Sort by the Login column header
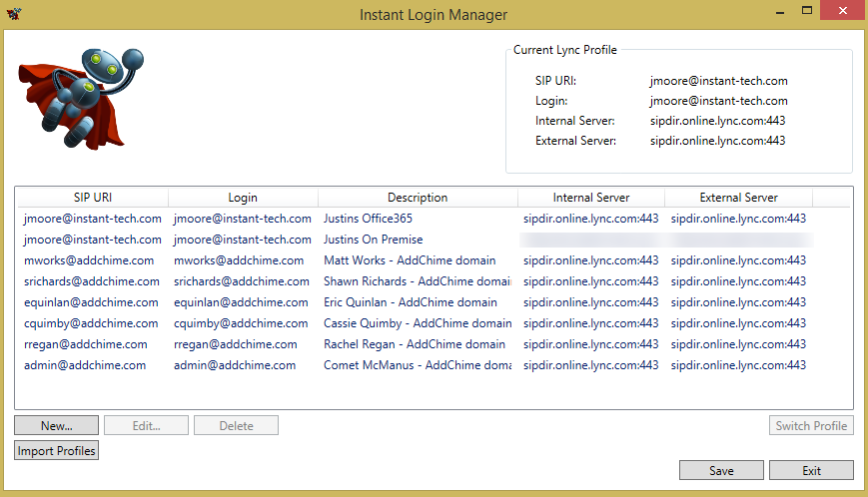The image size is (868, 497). tap(243, 198)
